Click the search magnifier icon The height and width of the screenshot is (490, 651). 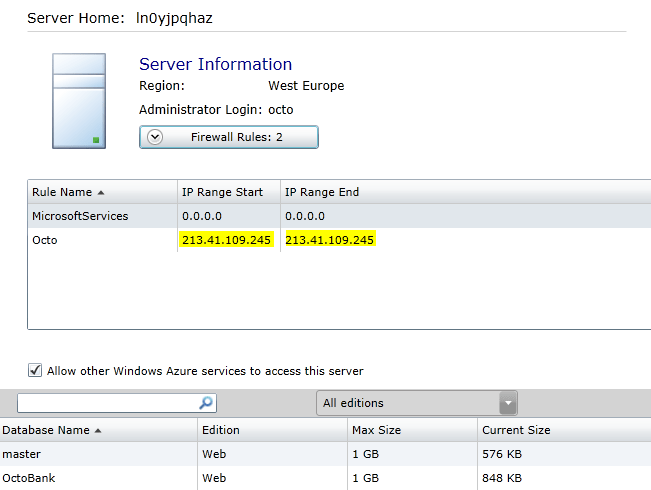(206, 403)
